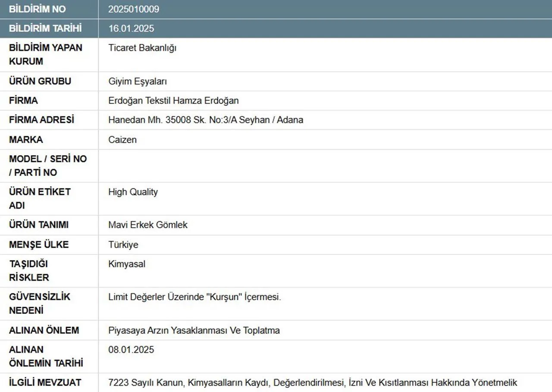Click the BİLDİRİM TARİHİ header label

[x=45, y=28]
